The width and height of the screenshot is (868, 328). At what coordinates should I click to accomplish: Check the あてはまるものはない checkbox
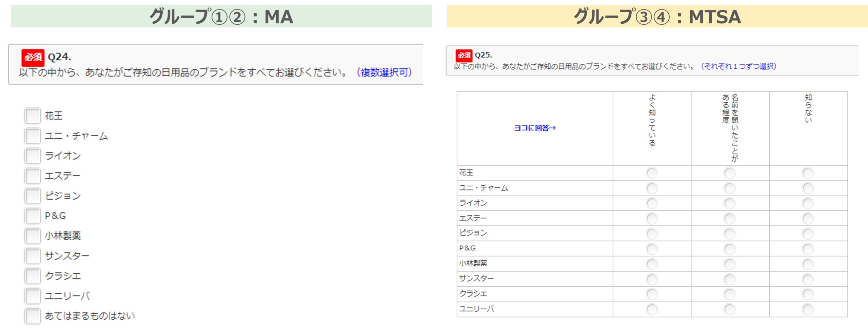tap(33, 316)
